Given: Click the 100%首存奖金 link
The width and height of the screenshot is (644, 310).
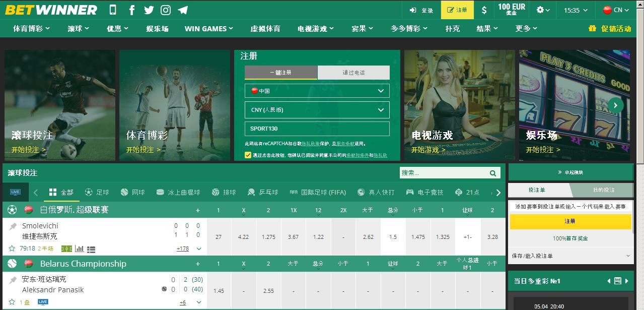Looking at the screenshot, I should [x=570, y=238].
